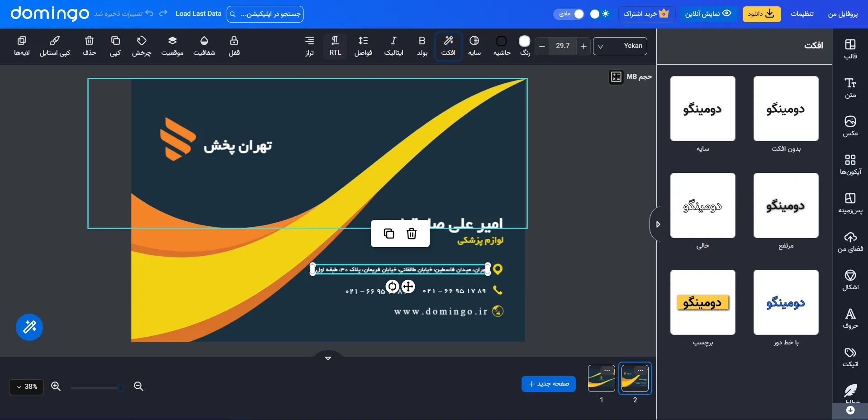Open the Rotate (چرخش) tool
This screenshot has height=420, width=868.
tap(142, 46)
